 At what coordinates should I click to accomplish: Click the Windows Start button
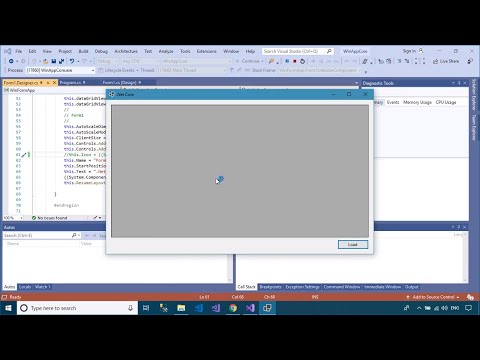click(8, 308)
